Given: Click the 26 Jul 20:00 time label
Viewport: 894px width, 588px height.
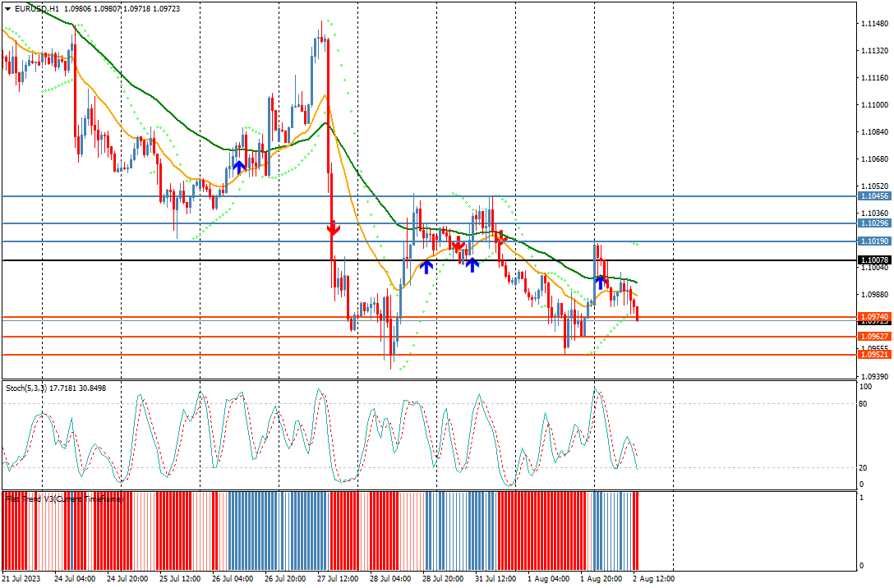Looking at the screenshot, I should 285,579.
